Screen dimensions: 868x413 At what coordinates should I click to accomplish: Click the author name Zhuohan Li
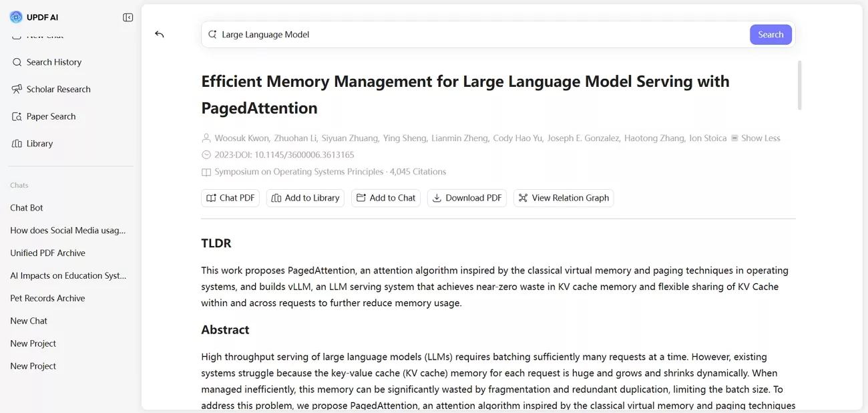point(296,138)
